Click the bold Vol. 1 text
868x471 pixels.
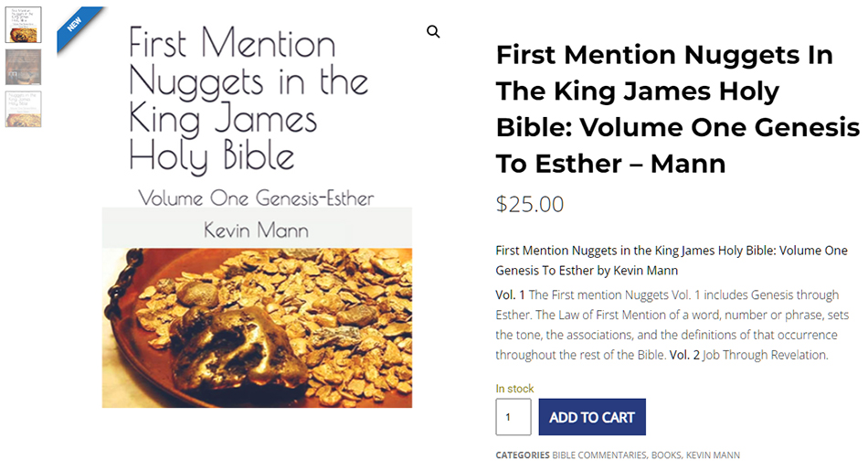tap(510, 294)
